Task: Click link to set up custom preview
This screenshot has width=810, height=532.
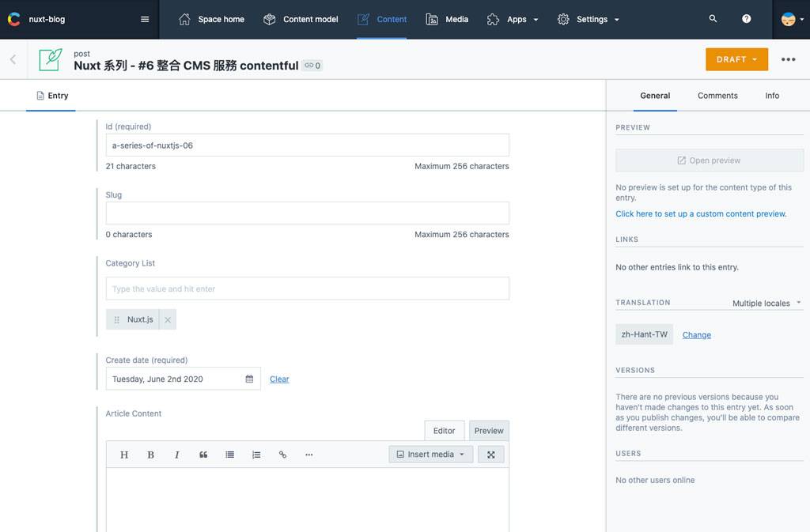Action: point(701,213)
